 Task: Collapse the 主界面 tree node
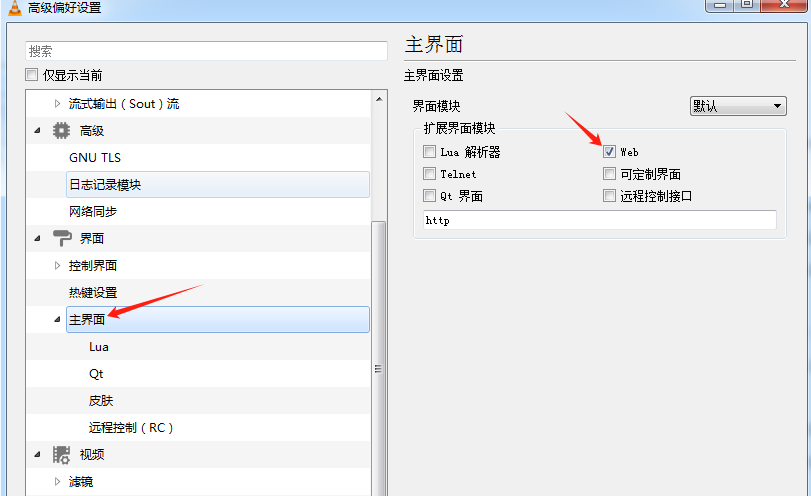[x=57, y=320]
